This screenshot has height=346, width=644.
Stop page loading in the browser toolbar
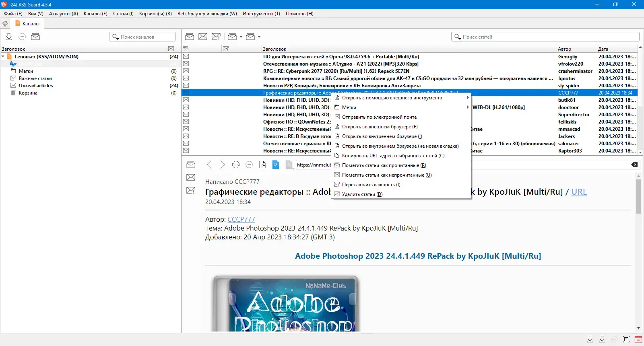[x=249, y=165]
